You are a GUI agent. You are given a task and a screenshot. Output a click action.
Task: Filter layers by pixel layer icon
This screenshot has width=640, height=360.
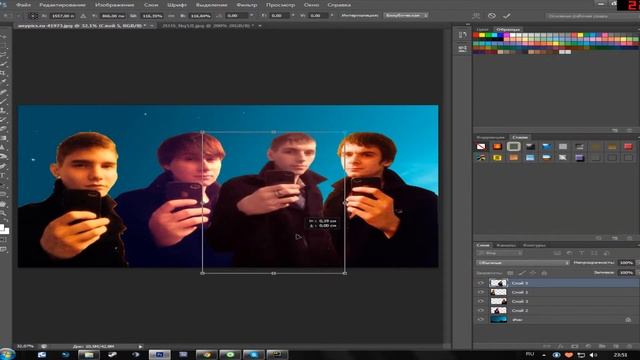click(x=557, y=253)
